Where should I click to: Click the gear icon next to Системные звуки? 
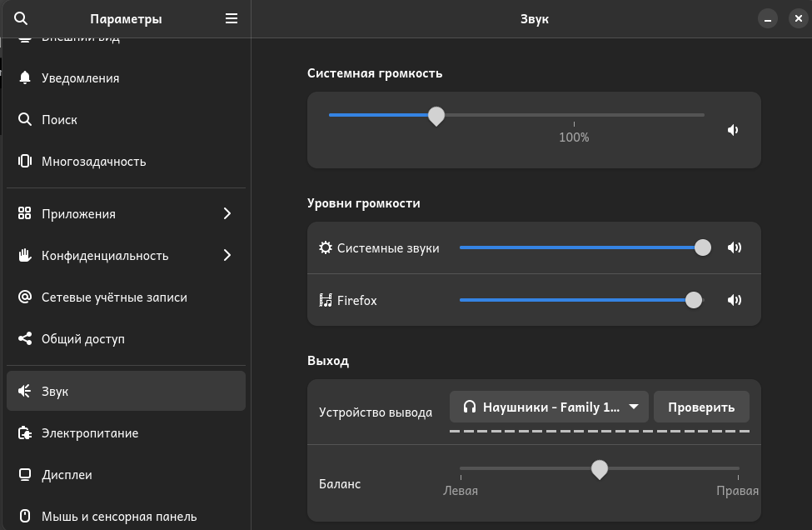(325, 247)
